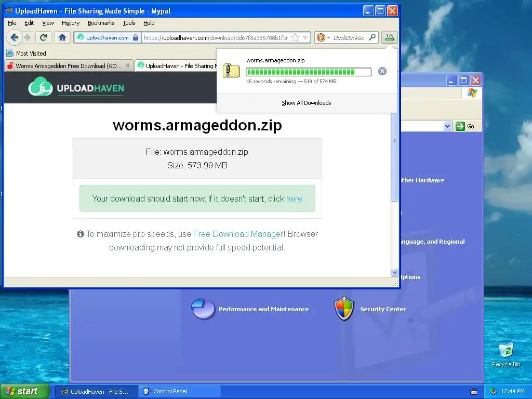
Task: Click the UploadHaven cloud logo
Action: [x=41, y=87]
